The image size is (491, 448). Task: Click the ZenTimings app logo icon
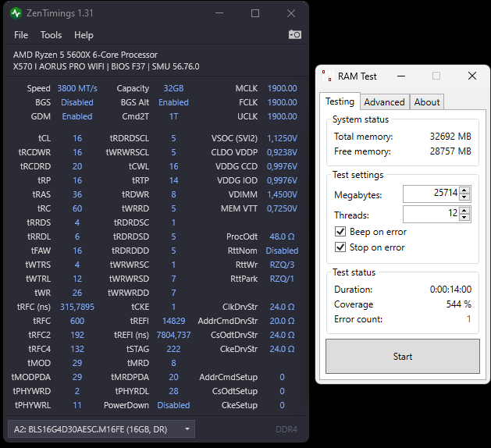(16, 13)
